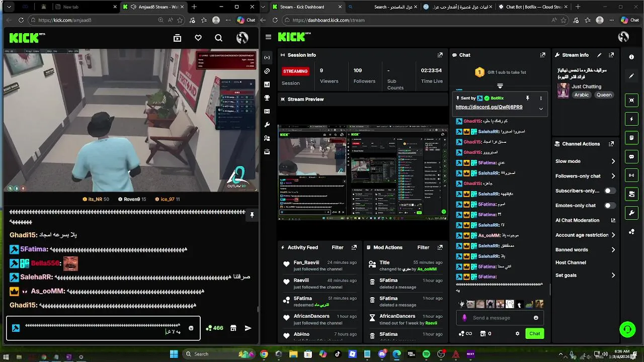Click the green Chat send button
644x362 pixels.
(x=535, y=333)
